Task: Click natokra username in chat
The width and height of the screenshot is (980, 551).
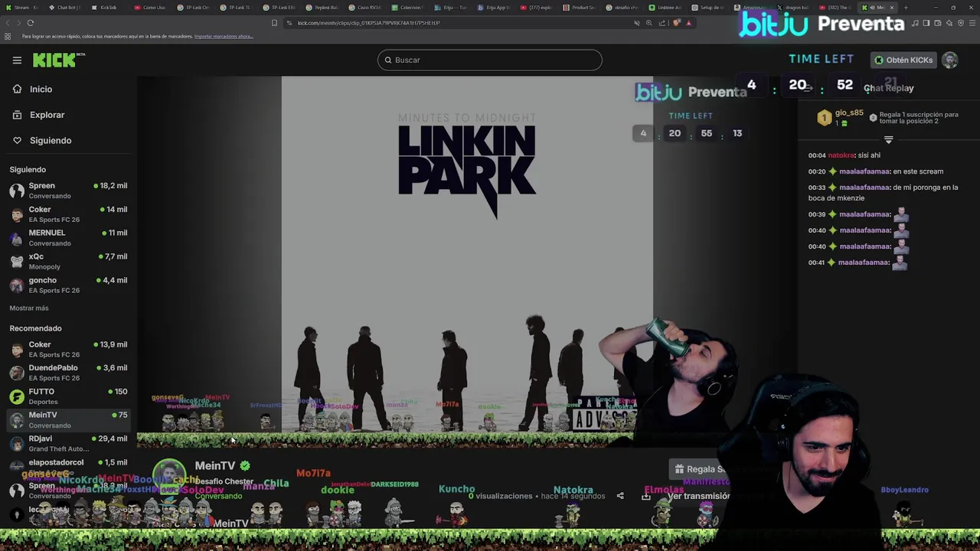Action: tap(841, 155)
